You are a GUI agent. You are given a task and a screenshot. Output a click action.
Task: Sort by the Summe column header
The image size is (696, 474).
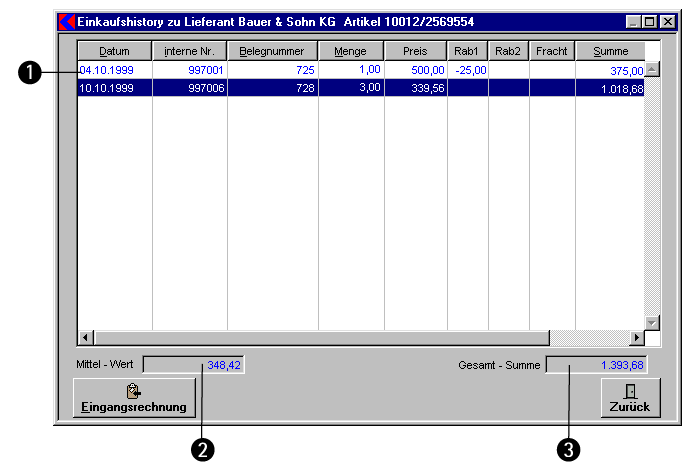610,51
